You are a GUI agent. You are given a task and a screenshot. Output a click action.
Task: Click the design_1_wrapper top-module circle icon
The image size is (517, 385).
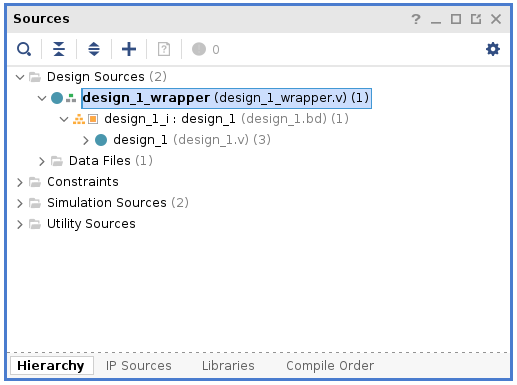[57, 98]
